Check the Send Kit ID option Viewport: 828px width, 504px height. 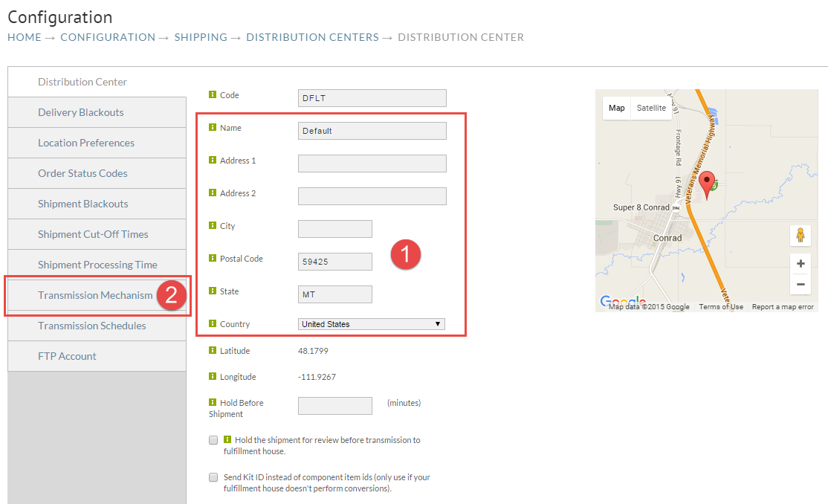coord(213,477)
